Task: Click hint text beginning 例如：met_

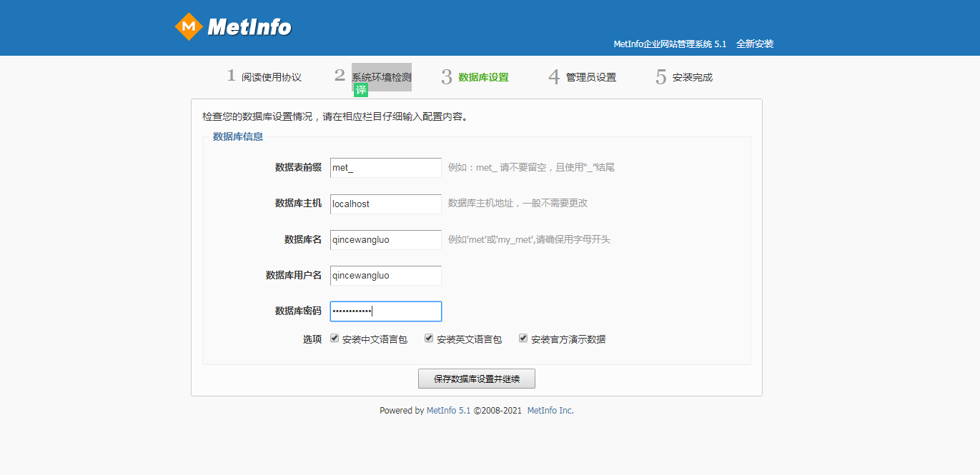Action: tap(531, 168)
